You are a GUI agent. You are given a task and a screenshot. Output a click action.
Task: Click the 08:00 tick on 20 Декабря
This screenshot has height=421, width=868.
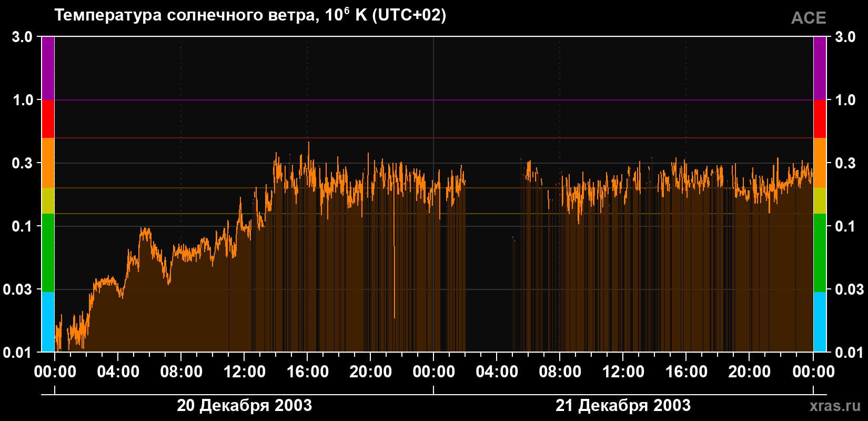tap(181, 372)
